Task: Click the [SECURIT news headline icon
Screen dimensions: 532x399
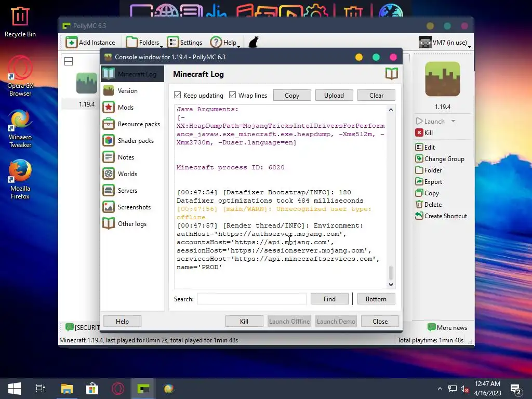Action: 69,327
